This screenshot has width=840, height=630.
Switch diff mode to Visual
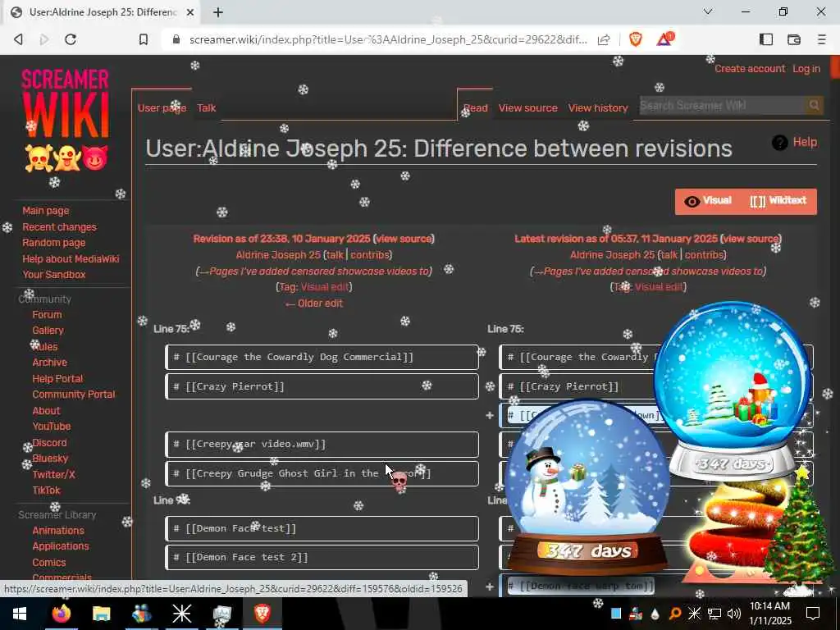coord(708,201)
